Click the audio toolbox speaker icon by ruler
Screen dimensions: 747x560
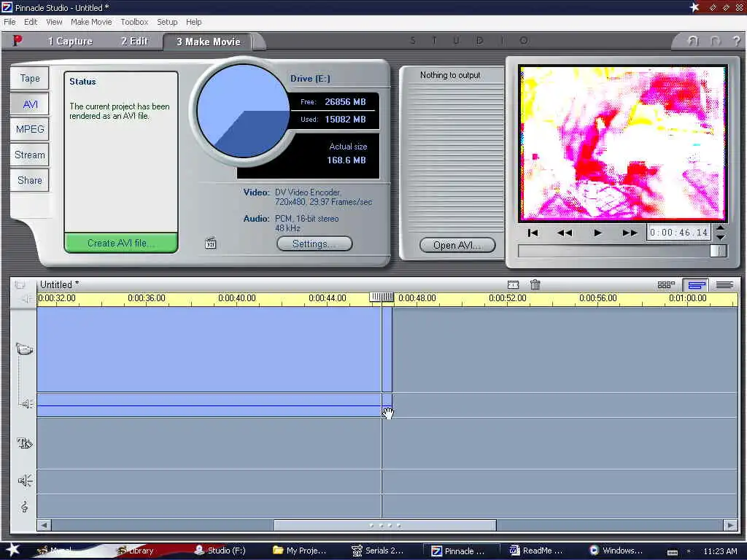coord(27,298)
